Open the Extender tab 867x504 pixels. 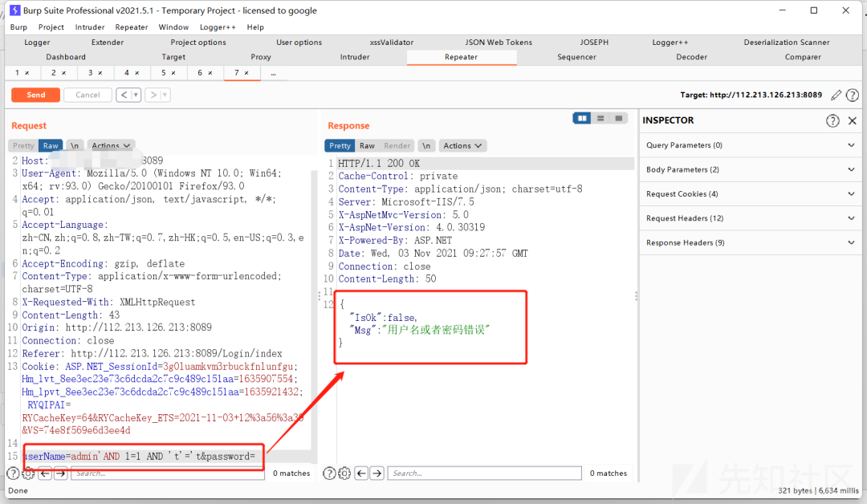coord(108,42)
